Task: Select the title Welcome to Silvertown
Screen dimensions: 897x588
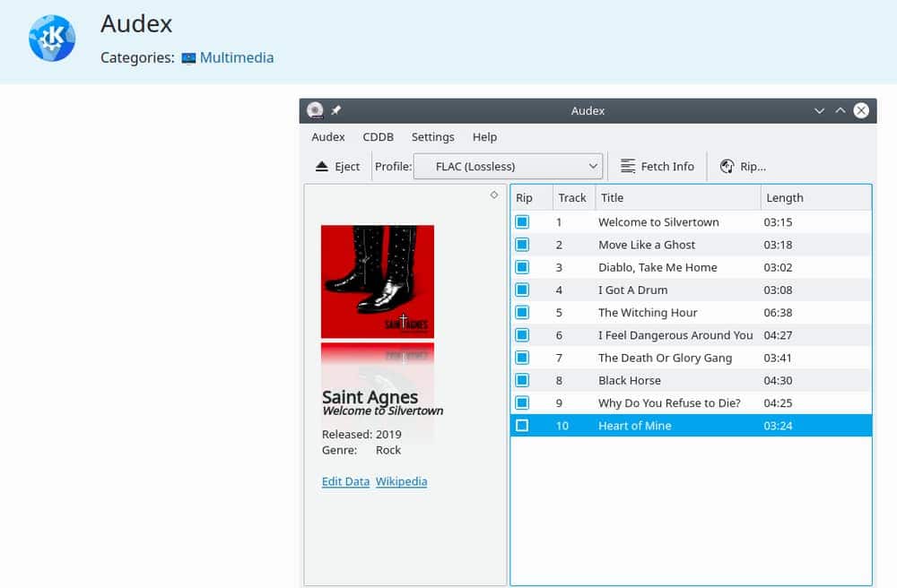Action: tap(658, 222)
